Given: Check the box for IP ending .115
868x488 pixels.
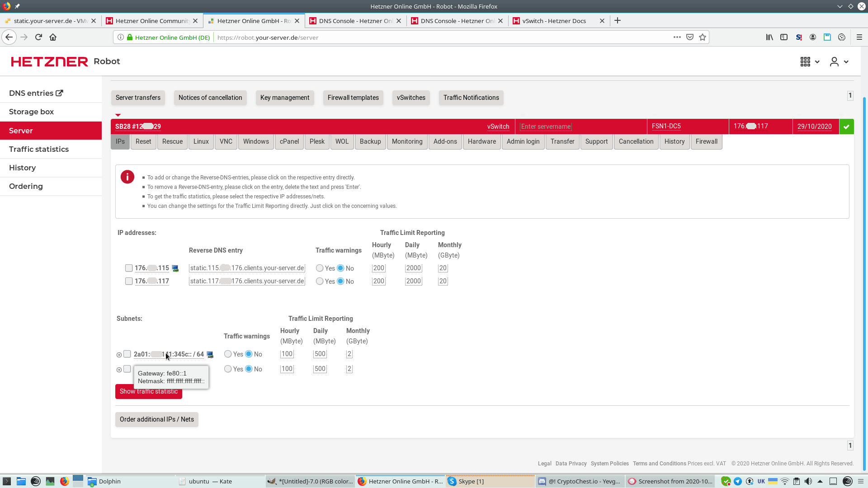Looking at the screenshot, I should (x=129, y=268).
